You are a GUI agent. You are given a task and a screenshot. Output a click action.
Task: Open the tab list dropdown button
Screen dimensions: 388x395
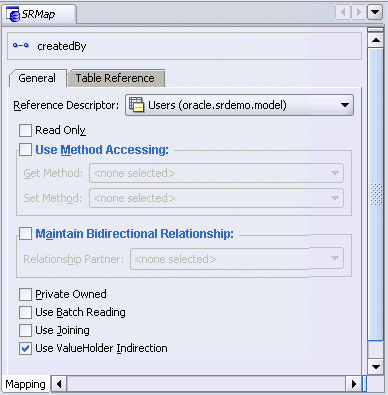(x=375, y=13)
